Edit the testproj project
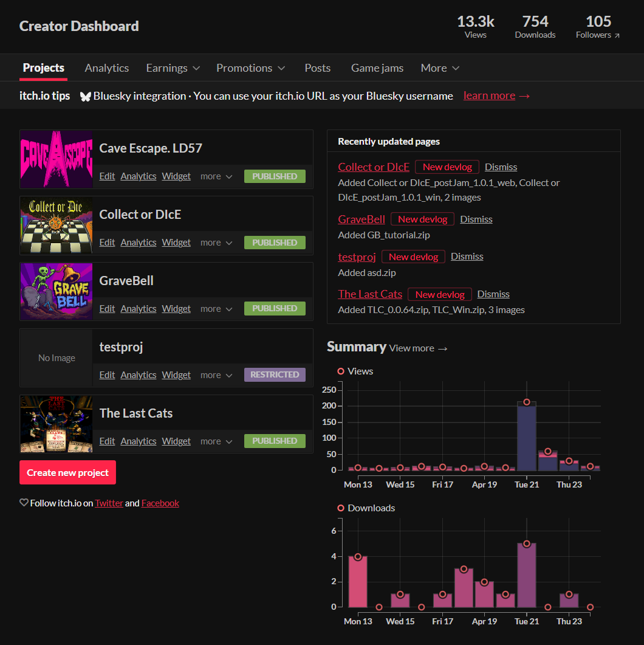The width and height of the screenshot is (644, 645). [107, 374]
